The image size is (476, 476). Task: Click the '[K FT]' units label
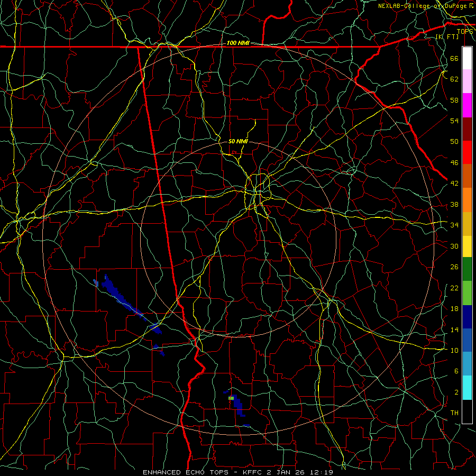tap(447, 36)
